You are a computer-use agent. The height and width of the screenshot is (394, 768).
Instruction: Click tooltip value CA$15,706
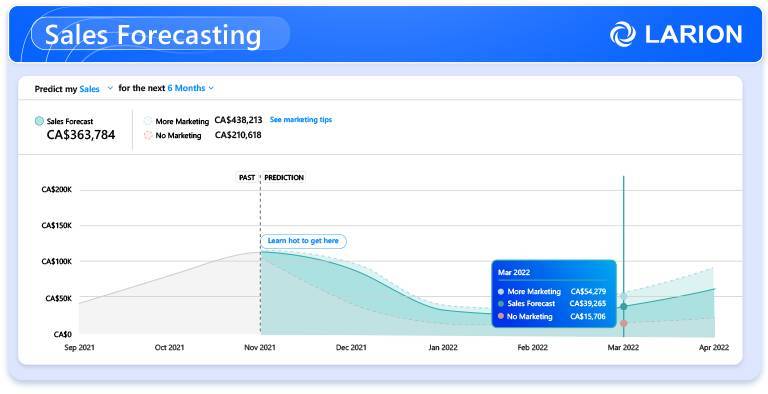coord(588,317)
